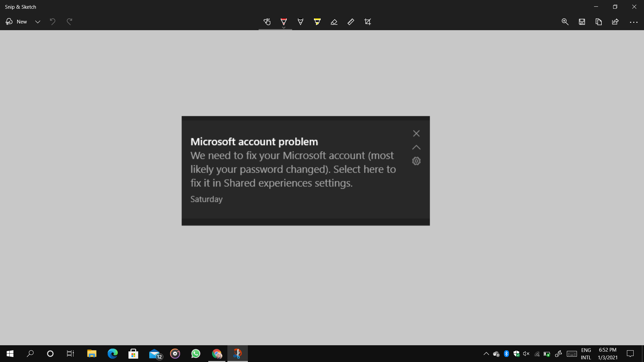Click the OneDrive cloud tray icon
Screen dimensions: 644x362
496,354
